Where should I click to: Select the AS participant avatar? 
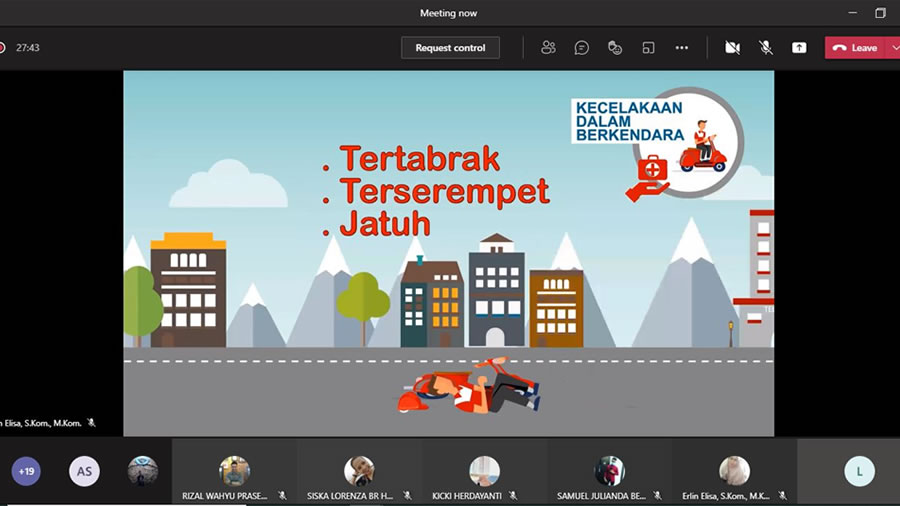(84, 471)
